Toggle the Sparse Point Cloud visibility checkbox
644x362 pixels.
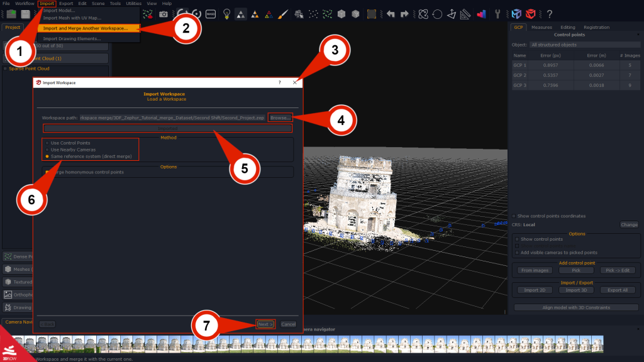tap(5, 69)
